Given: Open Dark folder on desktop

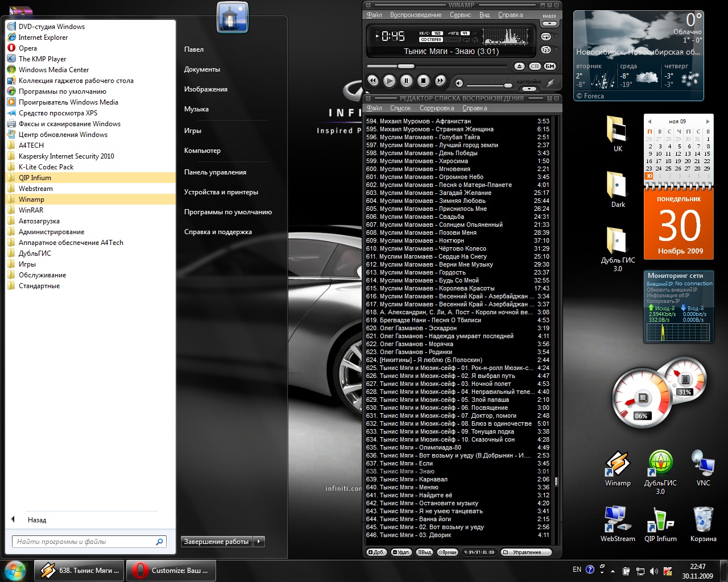Looking at the screenshot, I should (618, 189).
